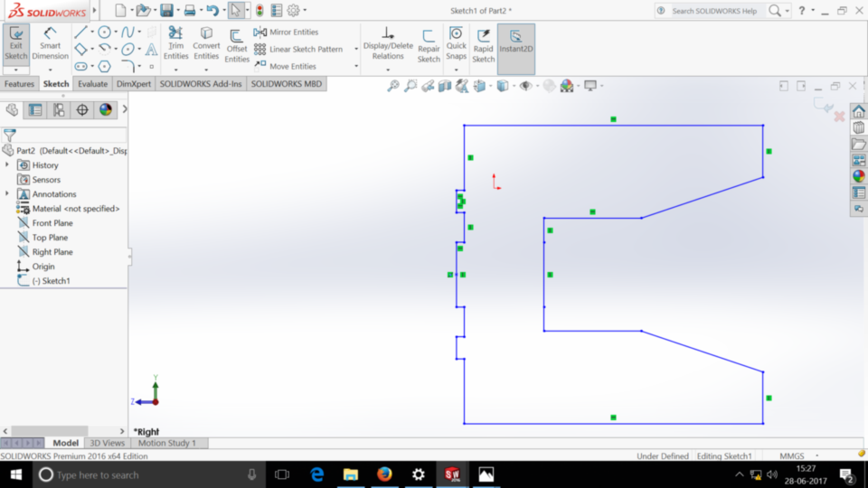Choose the Line sketch tool

(80, 33)
